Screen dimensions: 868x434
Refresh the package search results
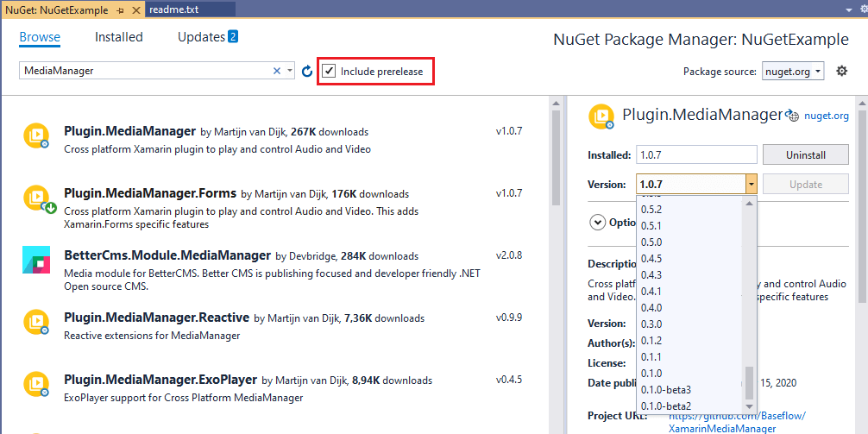coord(307,72)
